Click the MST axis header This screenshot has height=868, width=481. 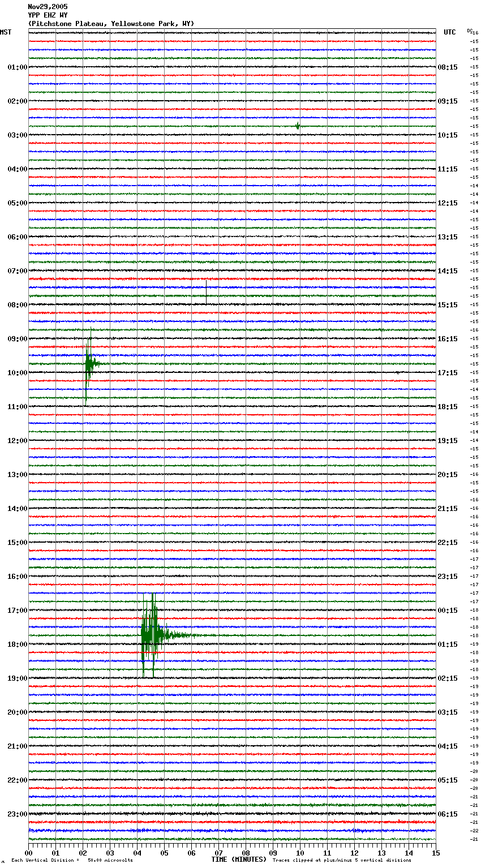[x=6, y=32]
